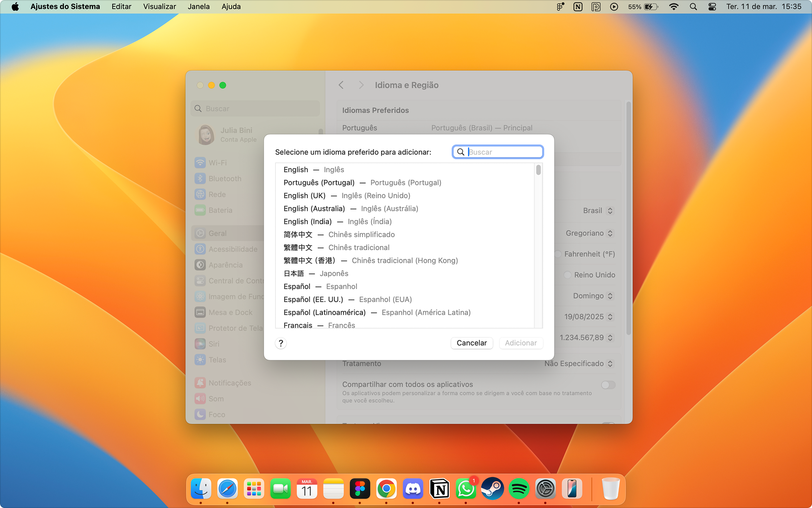This screenshot has height=508, width=812.
Task: Click the help question mark button
Action: click(281, 343)
